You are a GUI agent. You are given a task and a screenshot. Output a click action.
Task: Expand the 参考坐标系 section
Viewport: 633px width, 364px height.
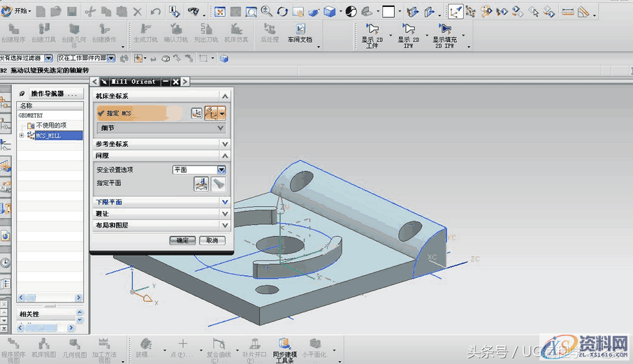tap(224, 144)
